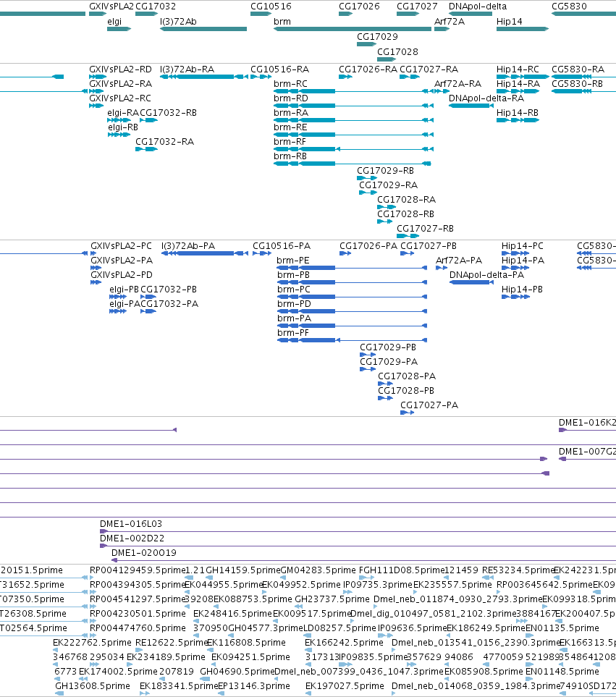Click the l(3)72Ab gene arrow bar
The width and height of the screenshot is (616, 697).
coord(203,29)
